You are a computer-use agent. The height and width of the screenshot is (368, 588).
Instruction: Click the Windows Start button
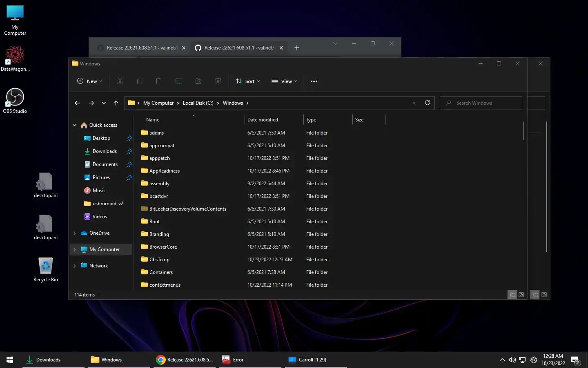(x=10, y=360)
